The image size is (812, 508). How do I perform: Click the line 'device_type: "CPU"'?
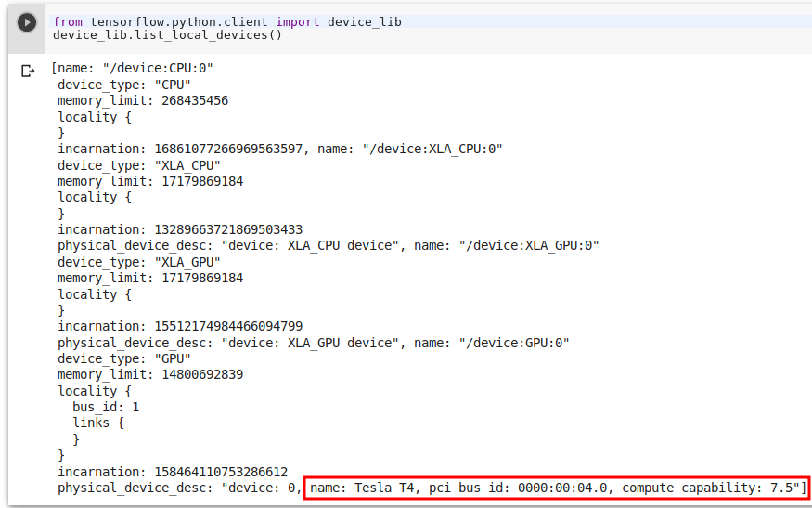click(x=123, y=85)
